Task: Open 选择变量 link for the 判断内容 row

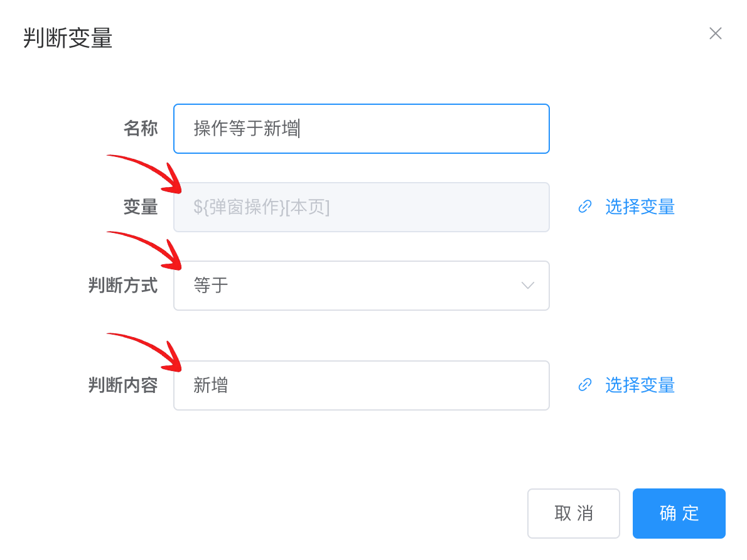Action: [x=640, y=385]
